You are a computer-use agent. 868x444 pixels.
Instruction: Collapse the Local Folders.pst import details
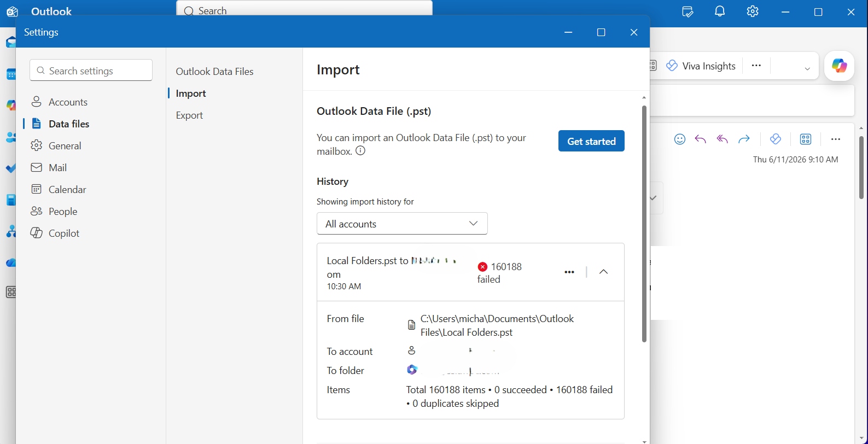(603, 272)
